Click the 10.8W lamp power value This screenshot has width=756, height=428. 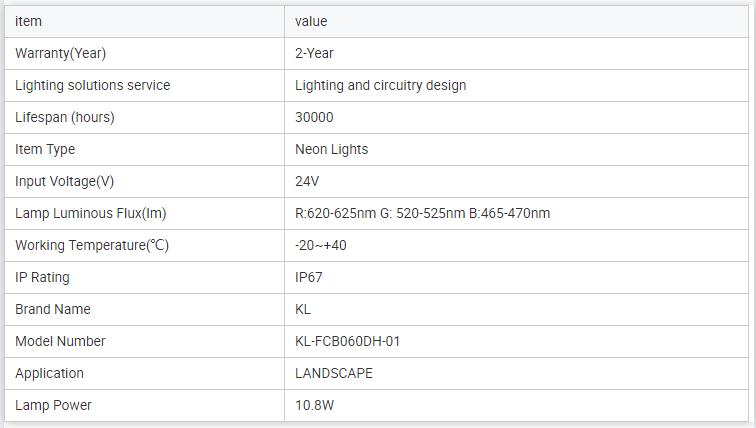click(x=314, y=405)
